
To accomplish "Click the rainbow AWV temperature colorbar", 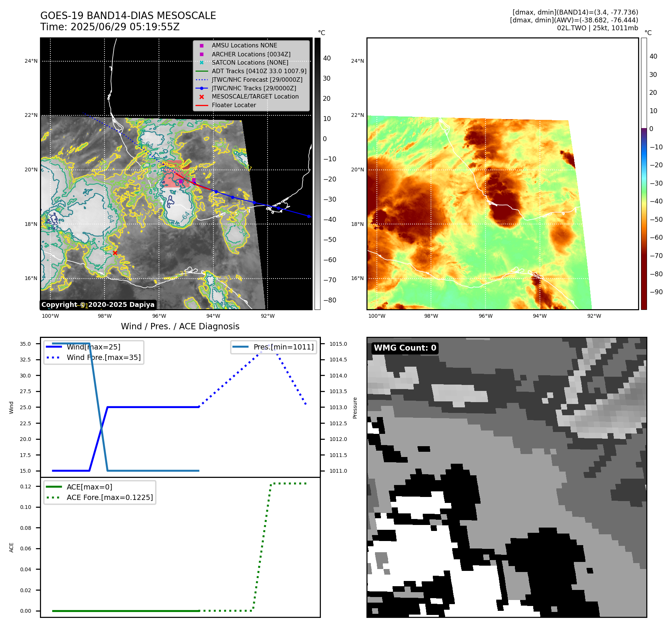I will click(x=644, y=174).
